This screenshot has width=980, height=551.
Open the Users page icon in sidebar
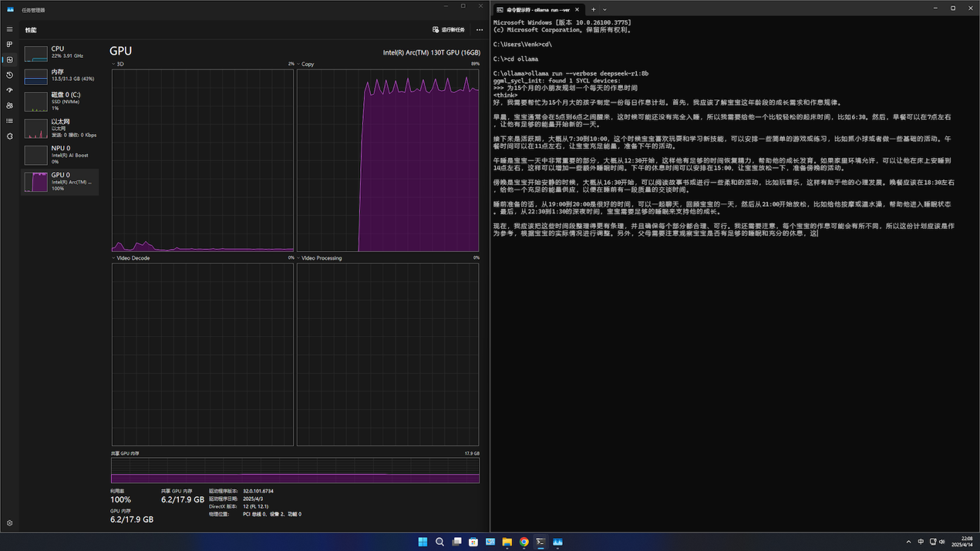pos(9,106)
